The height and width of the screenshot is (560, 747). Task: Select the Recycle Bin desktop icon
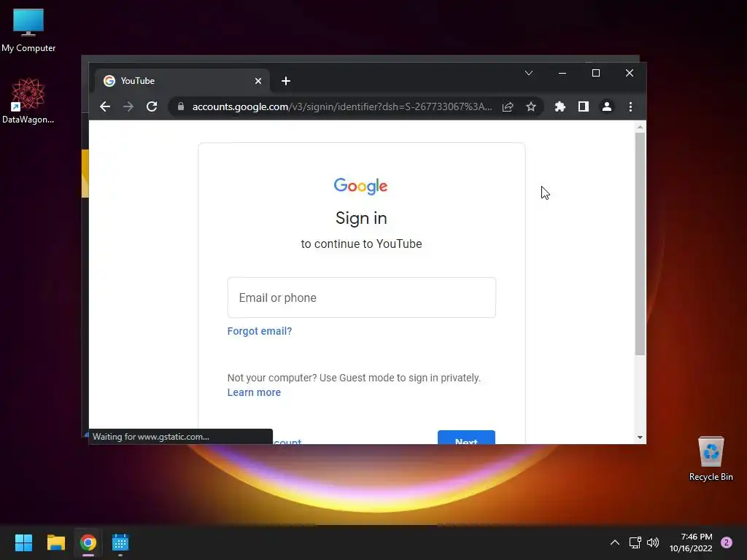[x=711, y=459]
